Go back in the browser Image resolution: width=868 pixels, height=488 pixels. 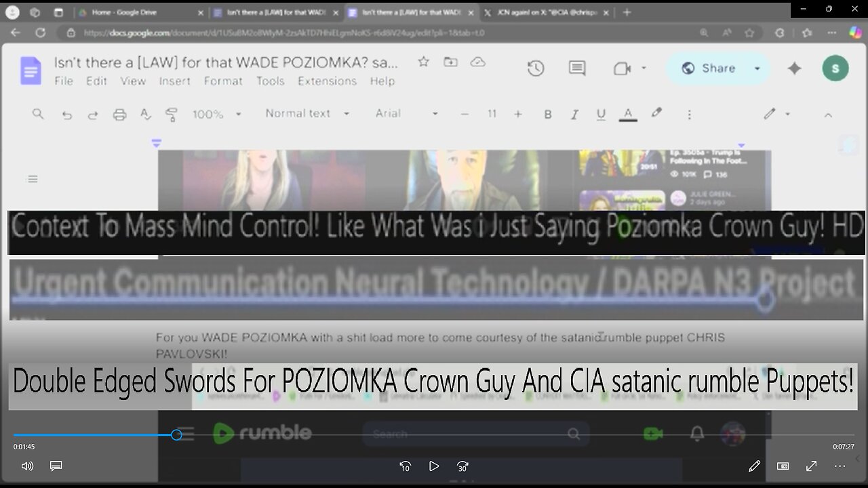(15, 32)
